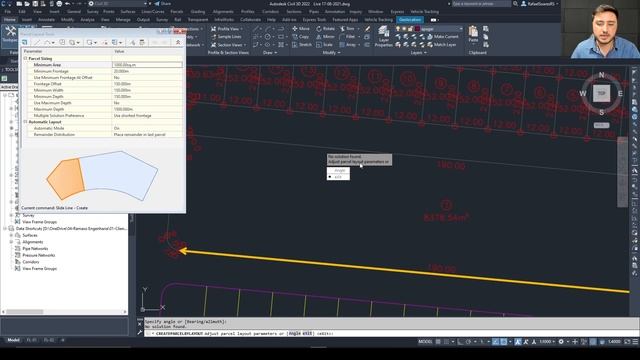Click the Open file icon in quick access toolbar

[x=27, y=4]
